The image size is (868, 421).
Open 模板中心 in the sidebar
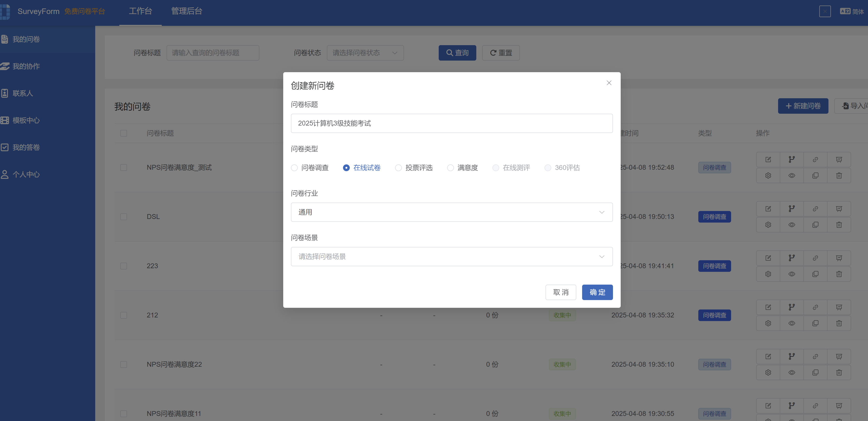pyautogui.click(x=26, y=120)
